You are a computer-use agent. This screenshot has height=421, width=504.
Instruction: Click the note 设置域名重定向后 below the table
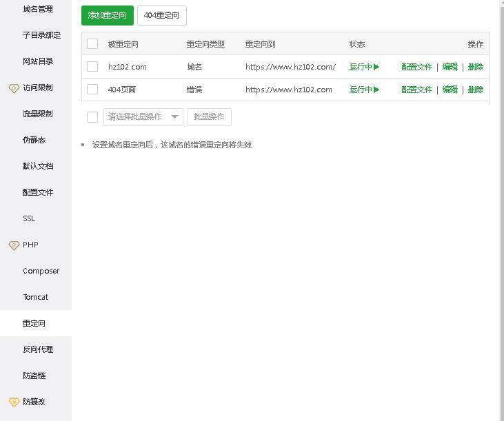tap(172, 145)
